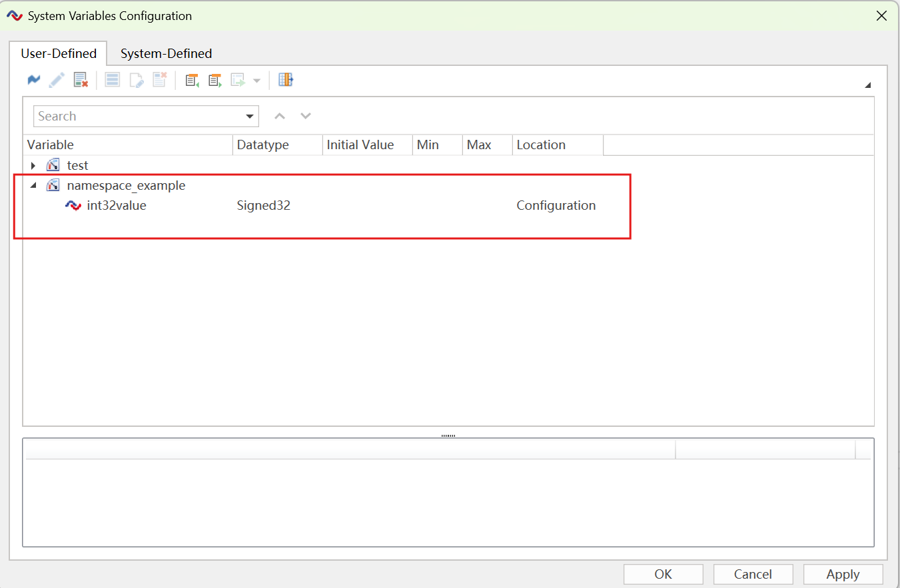Click the export variables toolbar icon
This screenshot has height=588, width=900.
pyautogui.click(x=215, y=80)
